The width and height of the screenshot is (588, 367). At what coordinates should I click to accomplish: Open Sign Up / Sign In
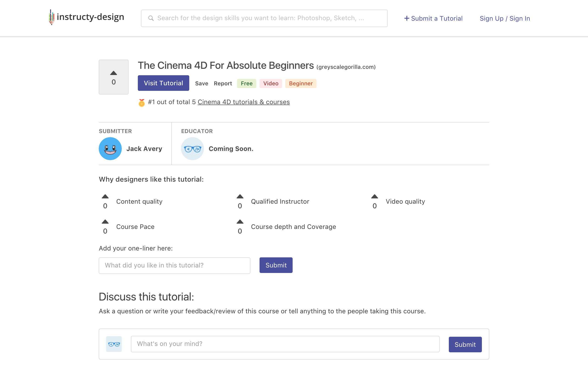(x=505, y=18)
